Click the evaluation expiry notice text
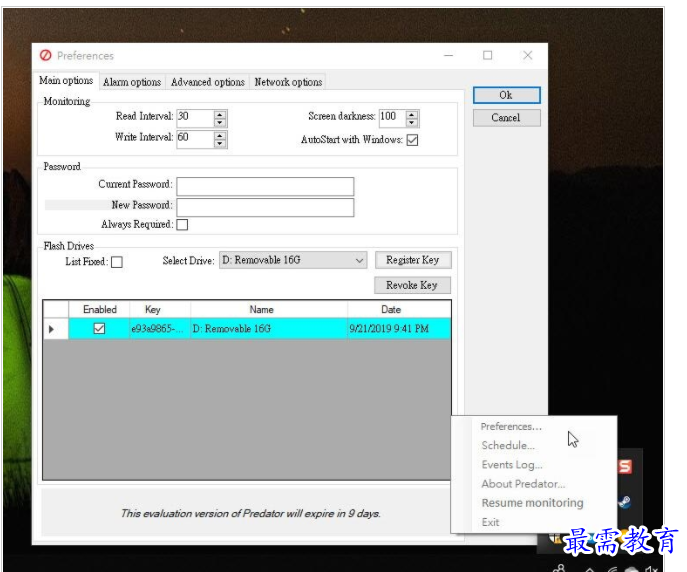The height and width of the screenshot is (572, 687). pos(251,513)
